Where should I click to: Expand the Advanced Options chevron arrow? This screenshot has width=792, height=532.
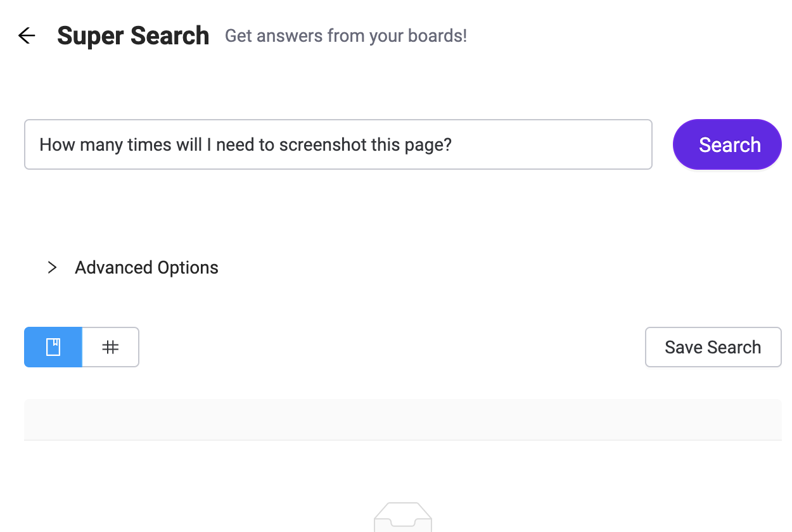53,268
